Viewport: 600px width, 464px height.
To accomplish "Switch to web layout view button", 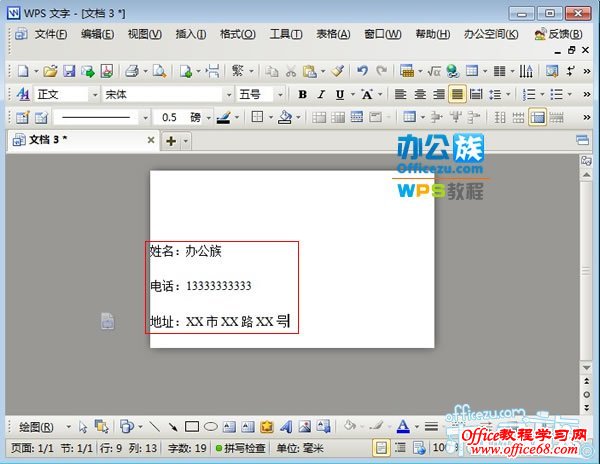I will click(419, 448).
